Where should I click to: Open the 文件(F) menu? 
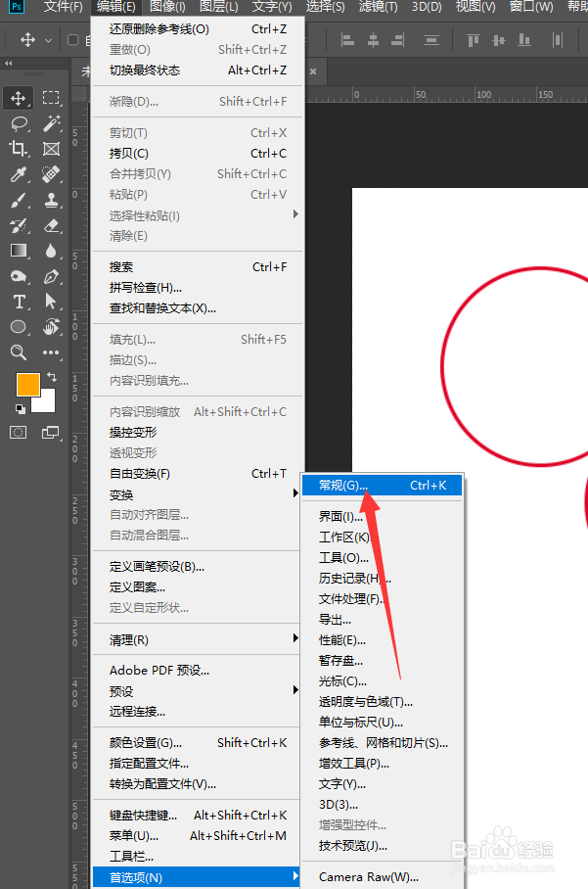click(x=64, y=7)
